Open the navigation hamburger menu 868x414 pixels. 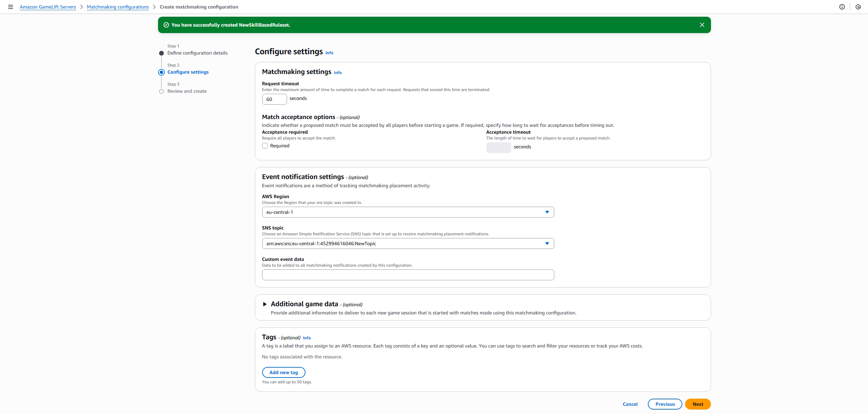pyautogui.click(x=11, y=7)
